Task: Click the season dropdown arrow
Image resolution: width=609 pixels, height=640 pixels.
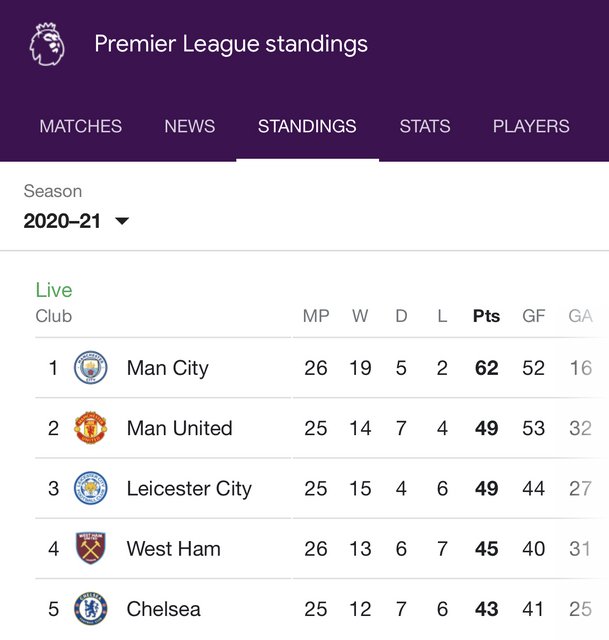Action: (122, 221)
